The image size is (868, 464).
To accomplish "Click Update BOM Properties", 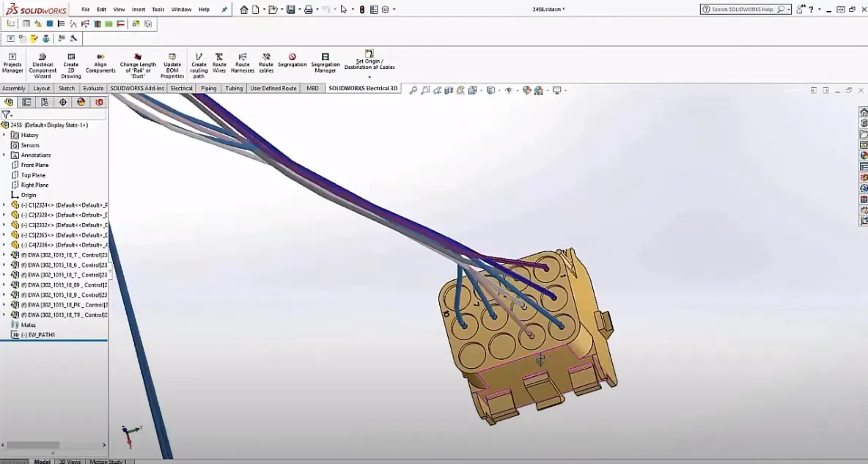I will pos(172,65).
